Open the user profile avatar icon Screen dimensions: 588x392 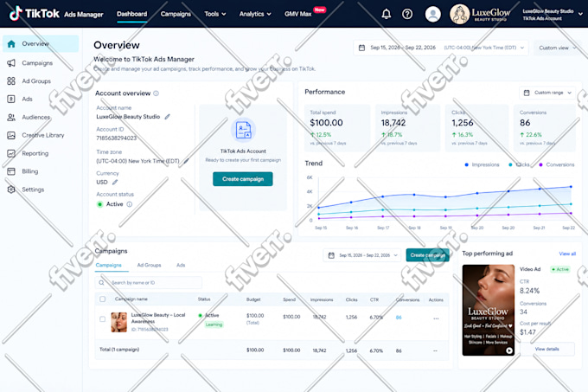(x=432, y=14)
